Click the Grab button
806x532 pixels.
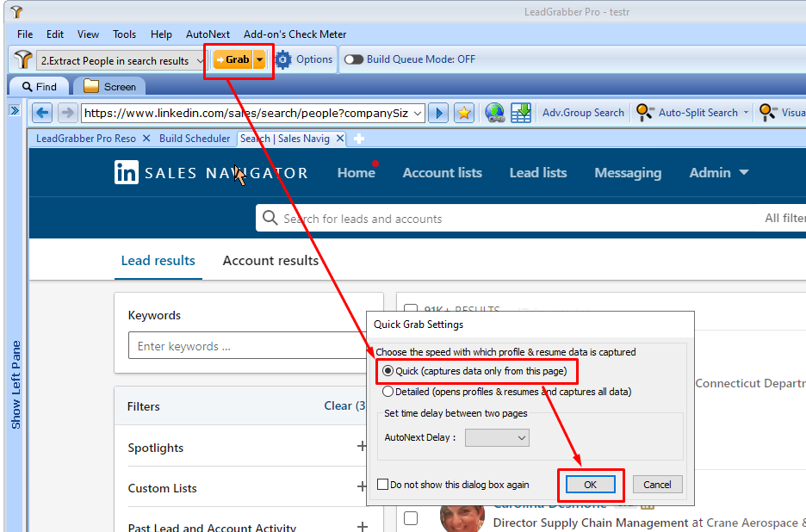232,59
